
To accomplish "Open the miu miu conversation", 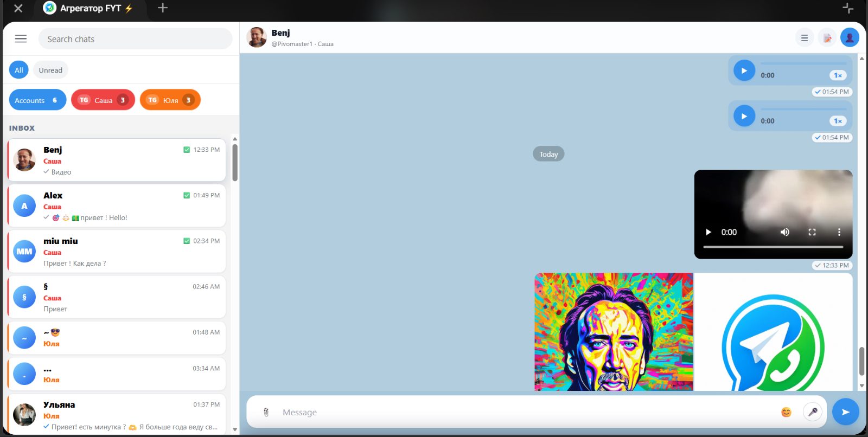I will tap(117, 251).
